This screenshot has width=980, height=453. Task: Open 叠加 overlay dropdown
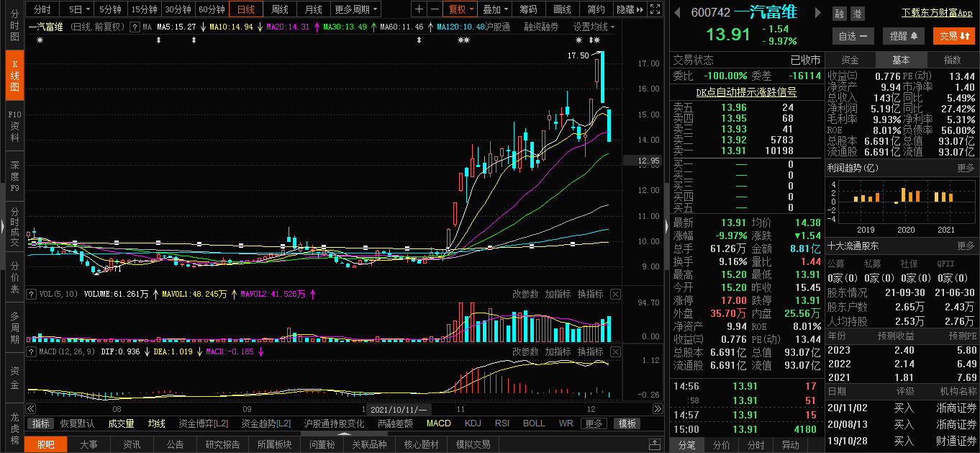click(x=495, y=9)
